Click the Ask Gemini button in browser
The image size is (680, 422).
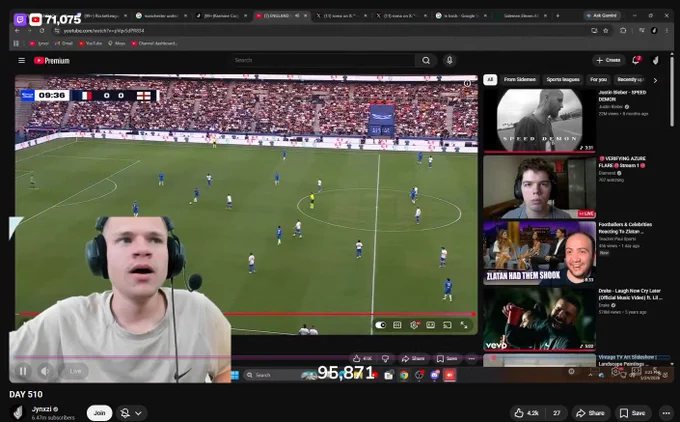pos(603,16)
